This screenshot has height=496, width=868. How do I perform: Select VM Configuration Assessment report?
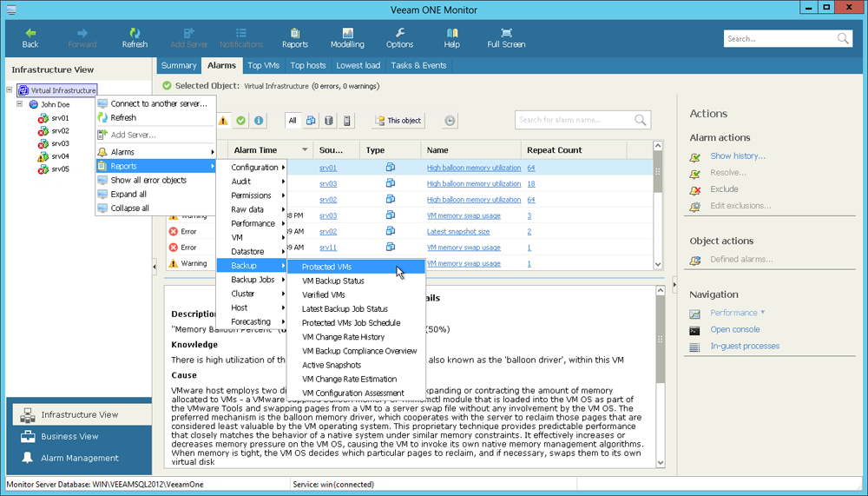(x=356, y=393)
